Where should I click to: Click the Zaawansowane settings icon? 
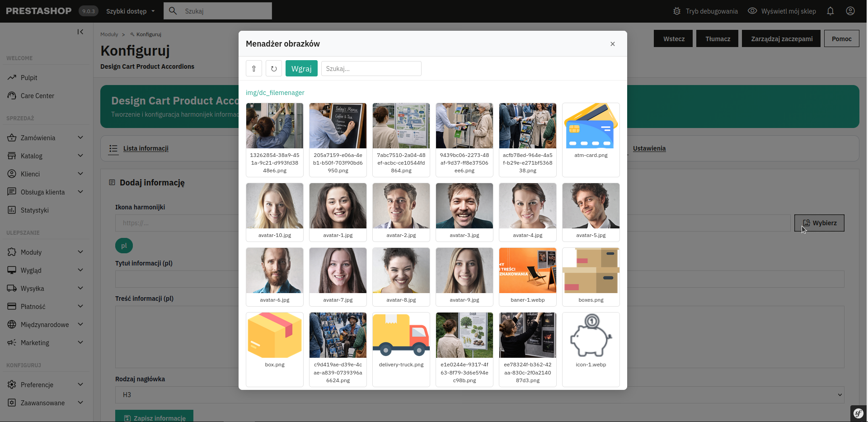pyautogui.click(x=12, y=403)
